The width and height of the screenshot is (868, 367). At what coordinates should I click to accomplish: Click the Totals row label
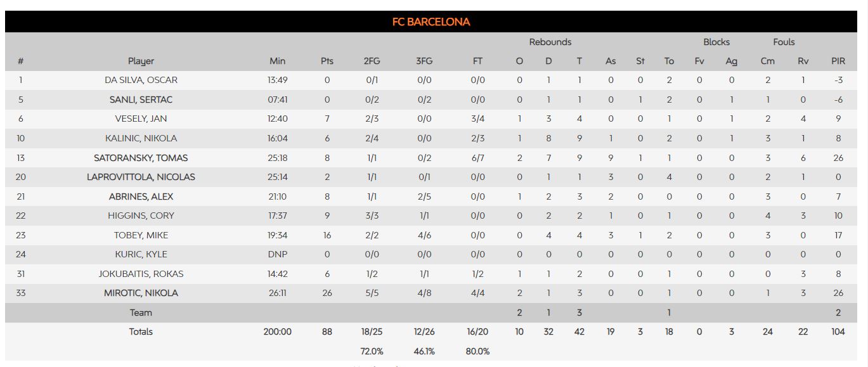(x=141, y=332)
